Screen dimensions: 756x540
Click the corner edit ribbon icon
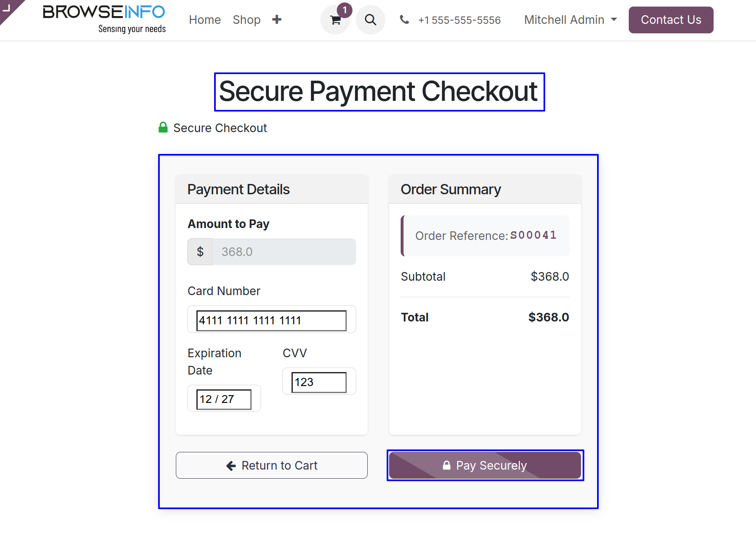(9, 9)
